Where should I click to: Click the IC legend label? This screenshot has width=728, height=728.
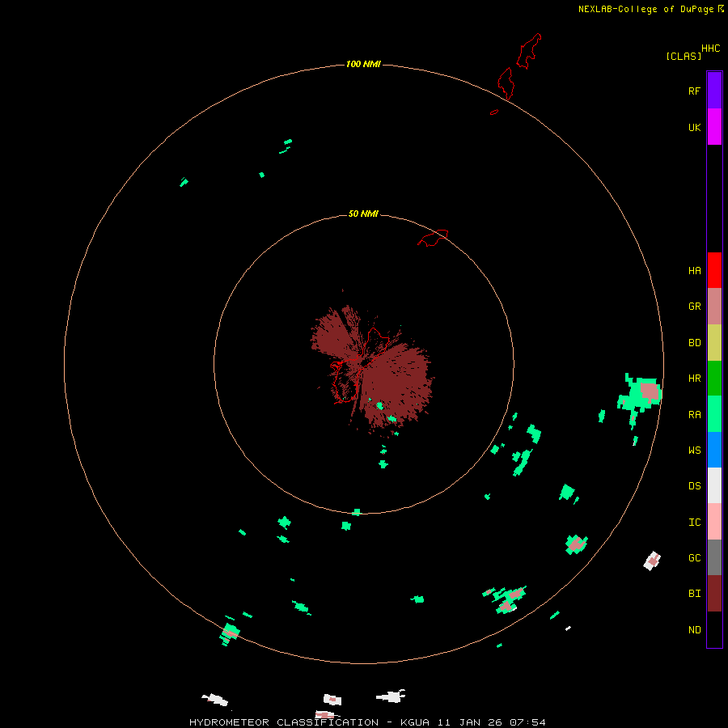[x=694, y=523]
